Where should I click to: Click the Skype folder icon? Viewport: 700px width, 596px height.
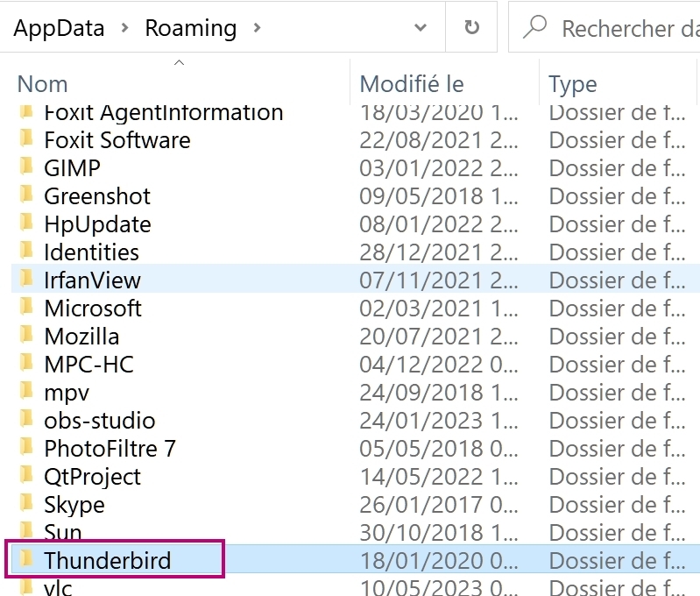[27, 504]
